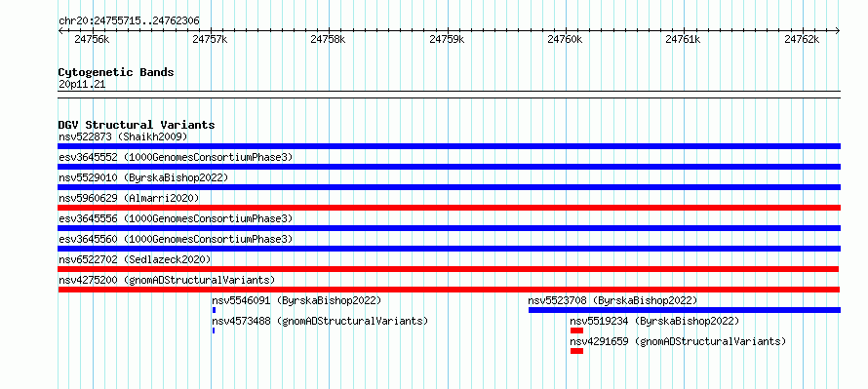This screenshot has height=389, width=868.
Task: Click the 24759k ruler label
Action: tap(448, 39)
